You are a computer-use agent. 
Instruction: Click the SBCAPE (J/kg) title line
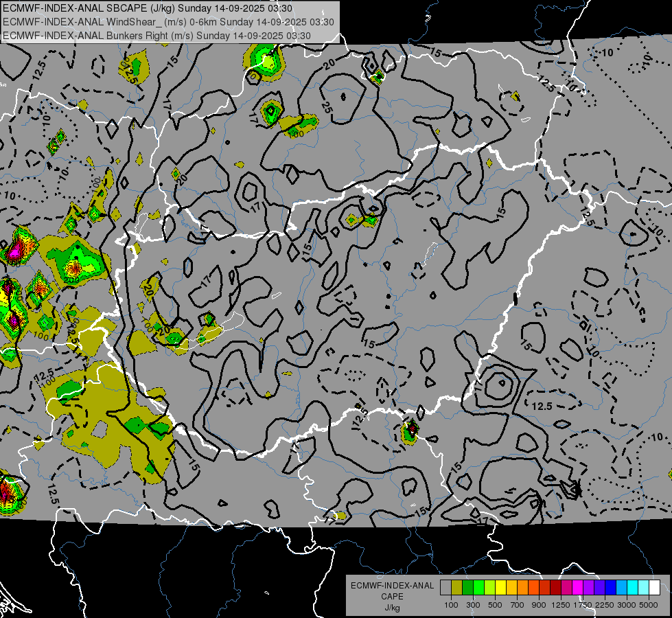click(148, 8)
